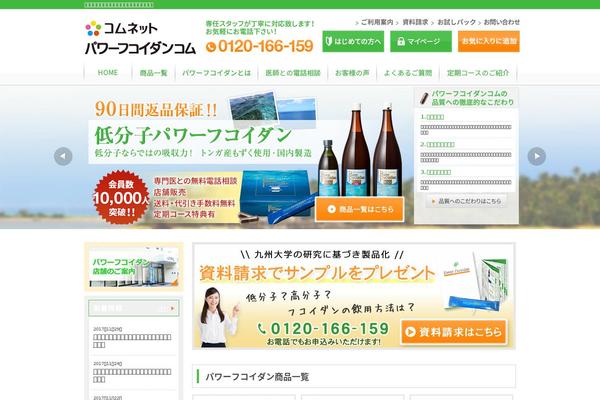
Task: Click the 会員数10,000人突破 red badge
Action: point(121,198)
